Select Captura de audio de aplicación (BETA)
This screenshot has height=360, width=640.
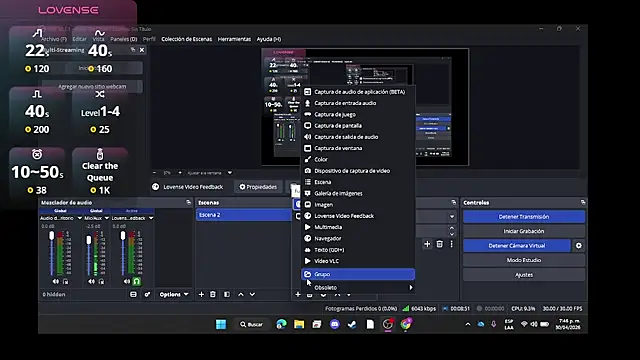tap(358, 92)
